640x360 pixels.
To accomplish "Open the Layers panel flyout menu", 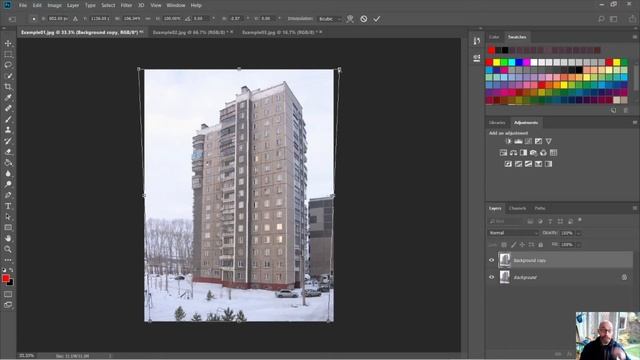I will pyautogui.click(x=635, y=208).
